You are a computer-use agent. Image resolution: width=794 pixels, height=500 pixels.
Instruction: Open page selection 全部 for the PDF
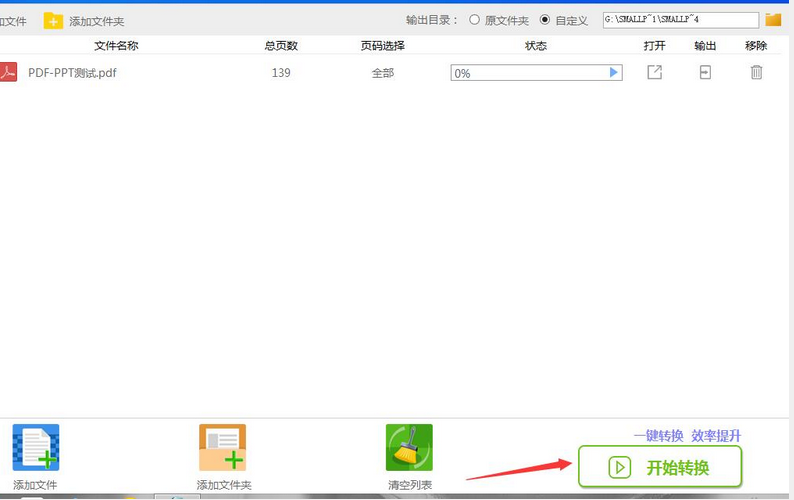coord(382,73)
